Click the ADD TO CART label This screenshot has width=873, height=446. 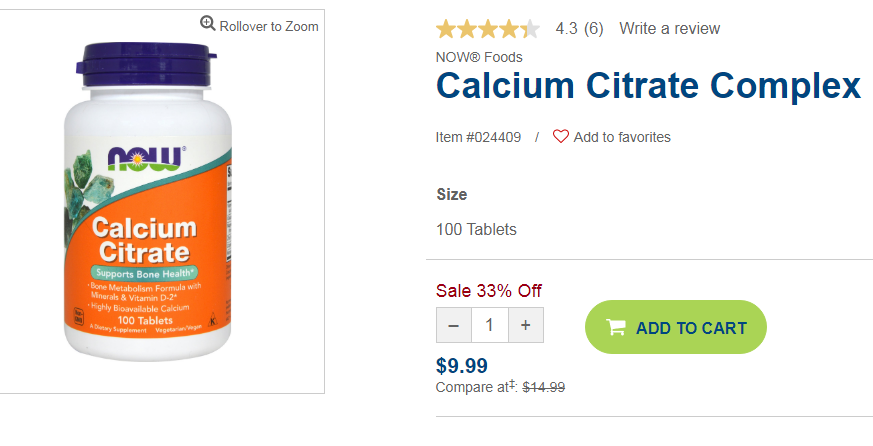691,328
